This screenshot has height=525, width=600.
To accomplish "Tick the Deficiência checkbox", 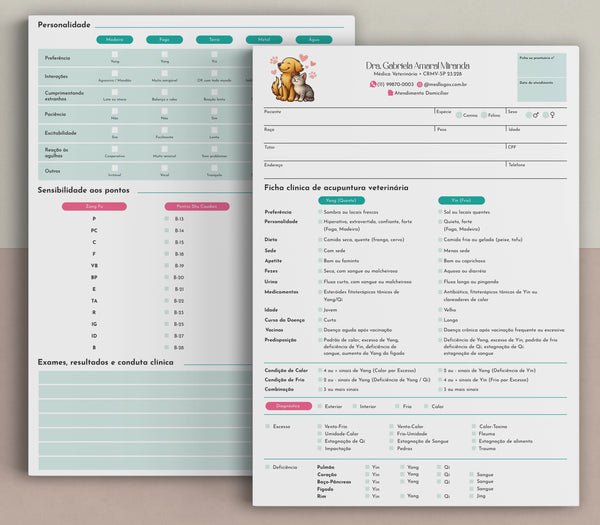I will [x=267, y=466].
